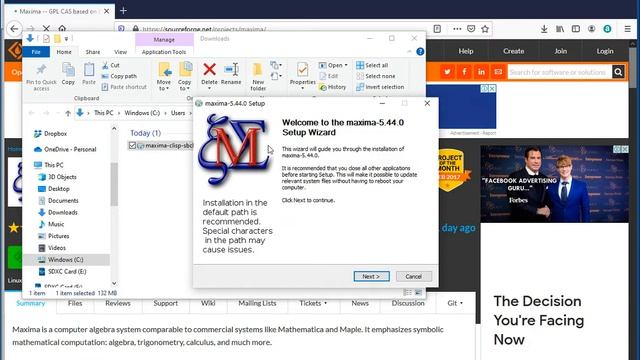
Task: Open 3D Objects in the navigation pane
Action: coord(57,177)
